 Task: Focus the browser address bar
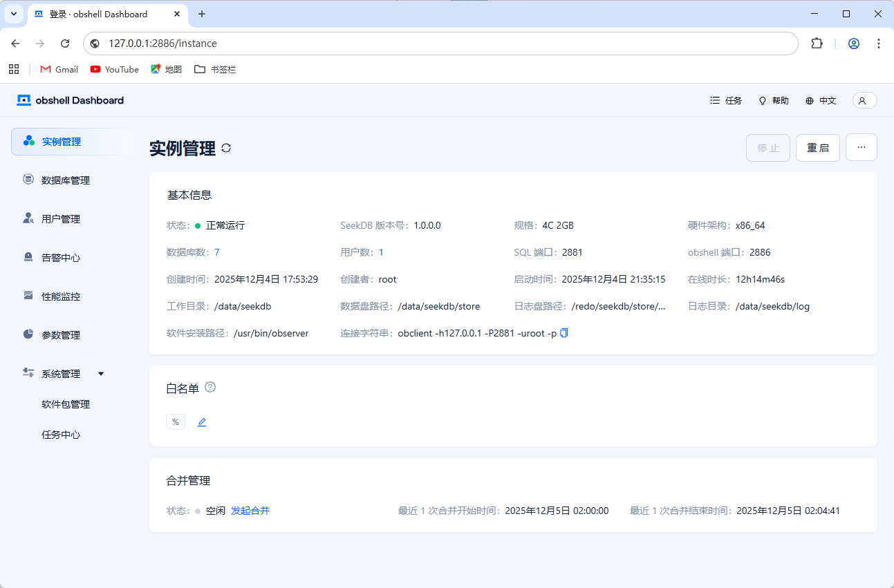pos(443,44)
